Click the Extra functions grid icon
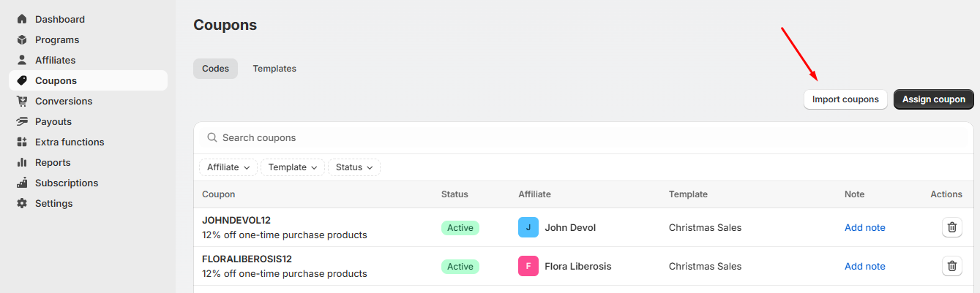The image size is (980, 293). [x=22, y=142]
